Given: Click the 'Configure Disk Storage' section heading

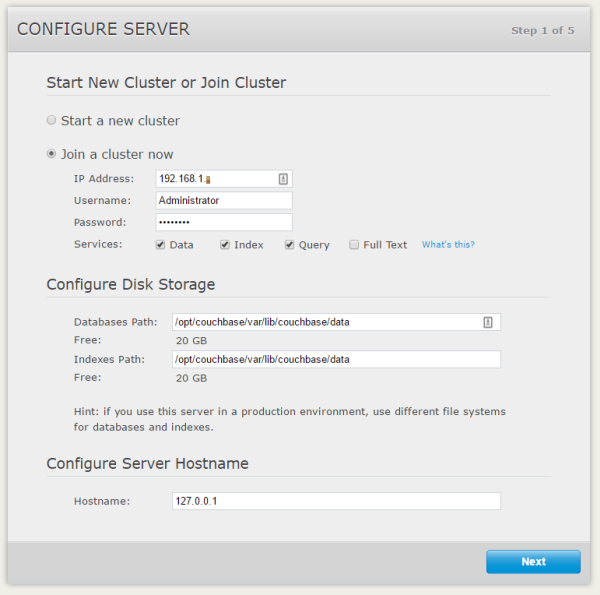Looking at the screenshot, I should pos(131,284).
